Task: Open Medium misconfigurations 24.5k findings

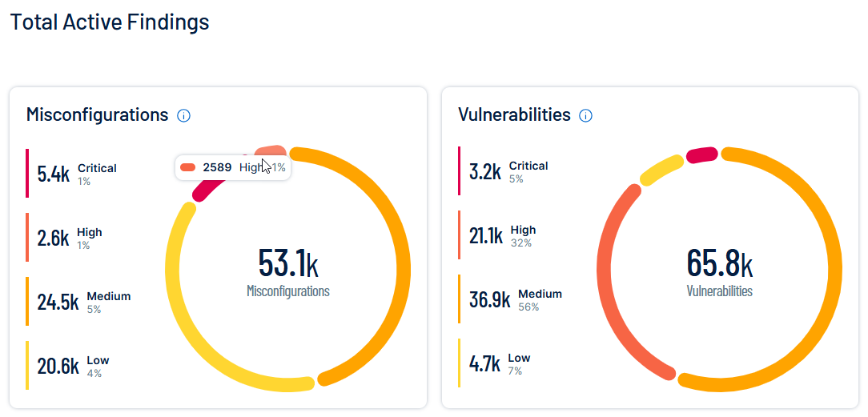Action: [x=83, y=301]
